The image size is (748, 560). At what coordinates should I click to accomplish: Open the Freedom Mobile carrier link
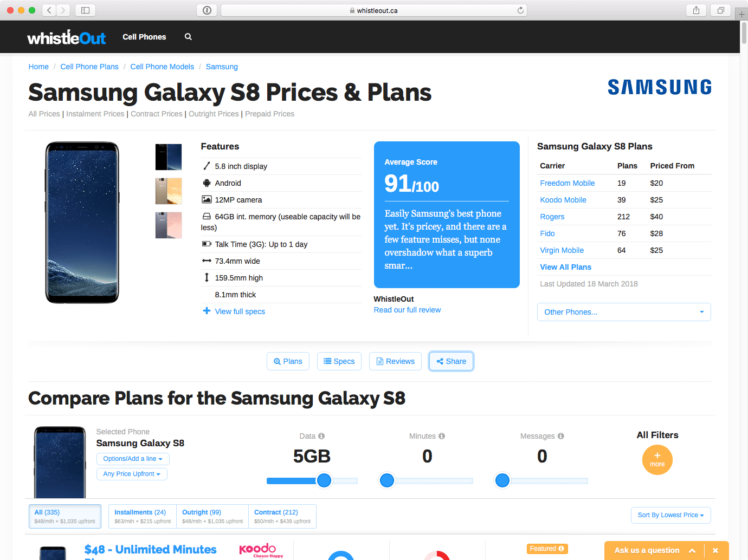coord(567,183)
